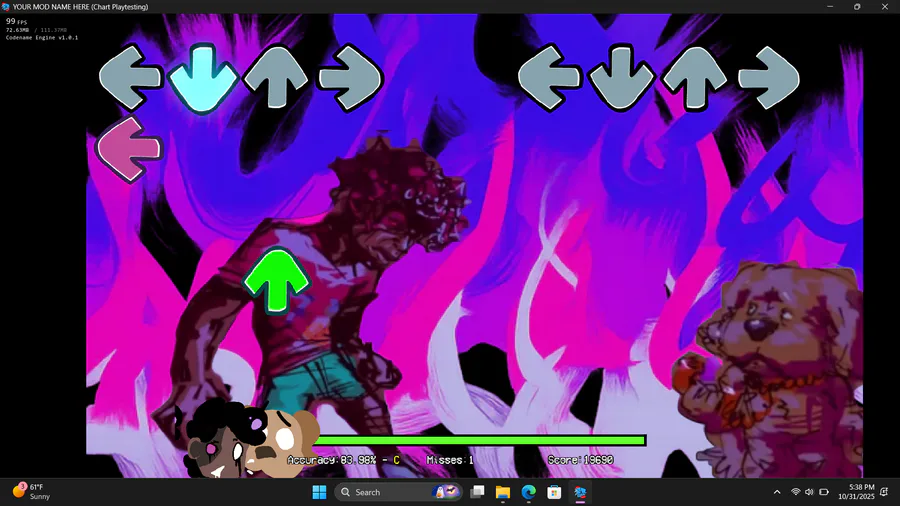Click the player's left arrow receptor
The image size is (900, 506).
pos(548,77)
